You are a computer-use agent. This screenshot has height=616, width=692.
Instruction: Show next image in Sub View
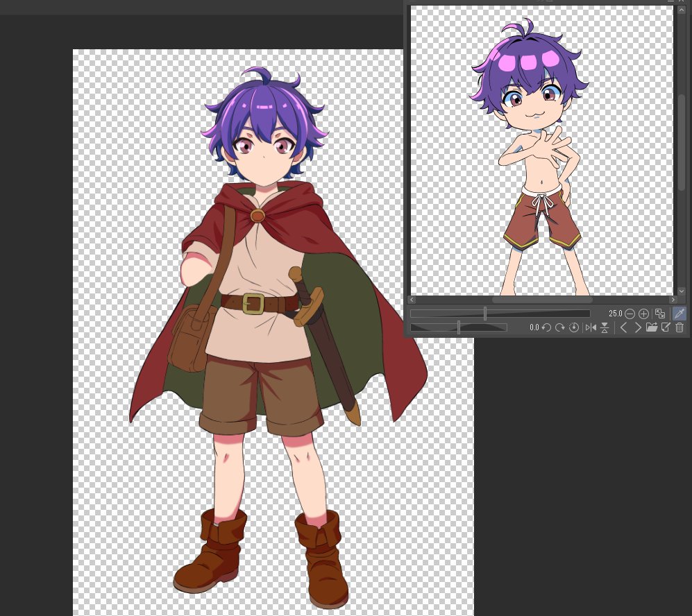tap(638, 327)
